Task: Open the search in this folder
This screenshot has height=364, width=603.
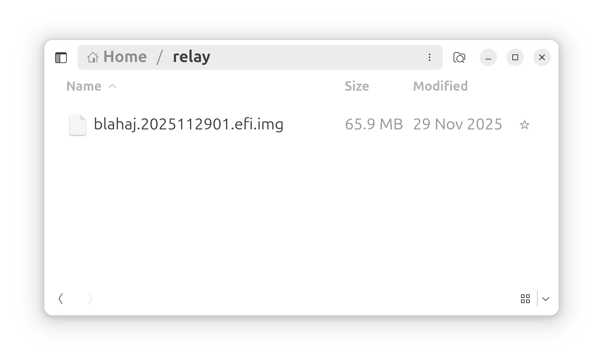Action: click(459, 57)
